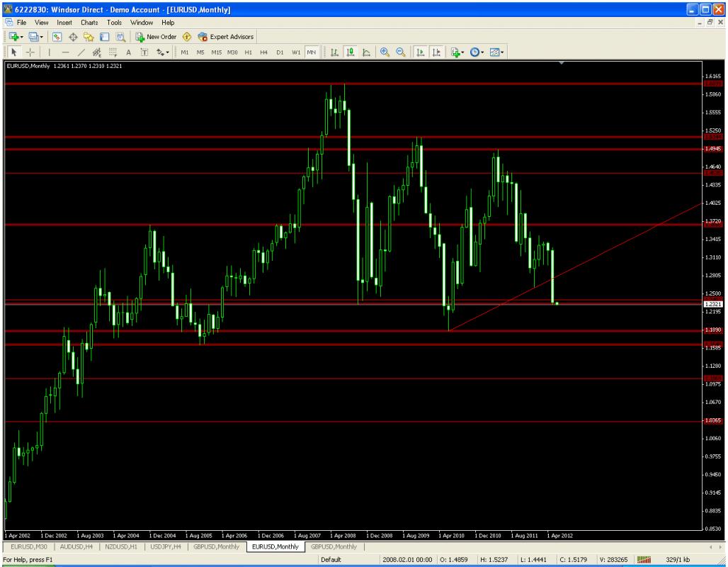This screenshot has height=567, width=728.
Task: Select the H4 timeframe button
Action: pos(263,52)
